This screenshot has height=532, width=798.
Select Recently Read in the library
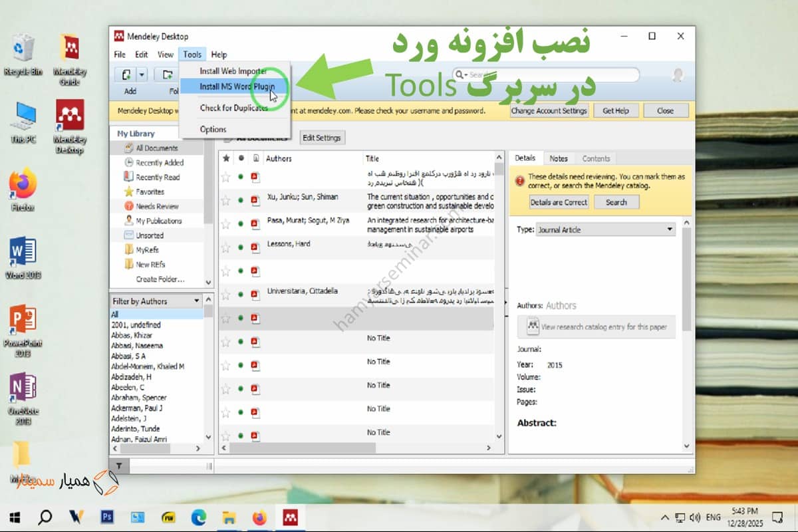[157, 178]
